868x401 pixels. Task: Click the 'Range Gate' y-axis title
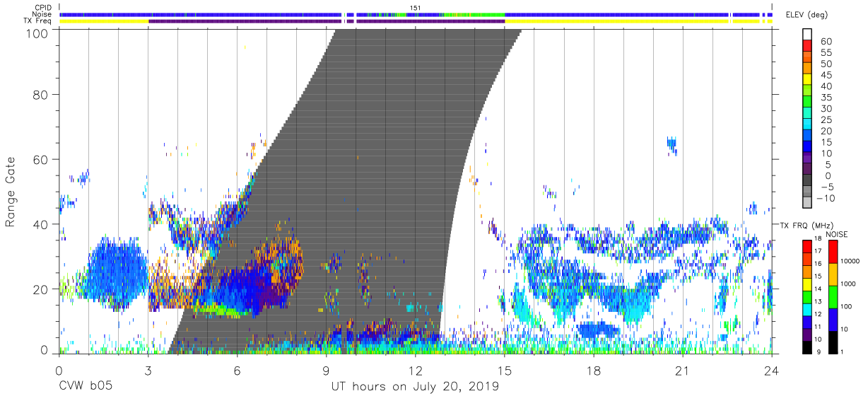coord(11,191)
